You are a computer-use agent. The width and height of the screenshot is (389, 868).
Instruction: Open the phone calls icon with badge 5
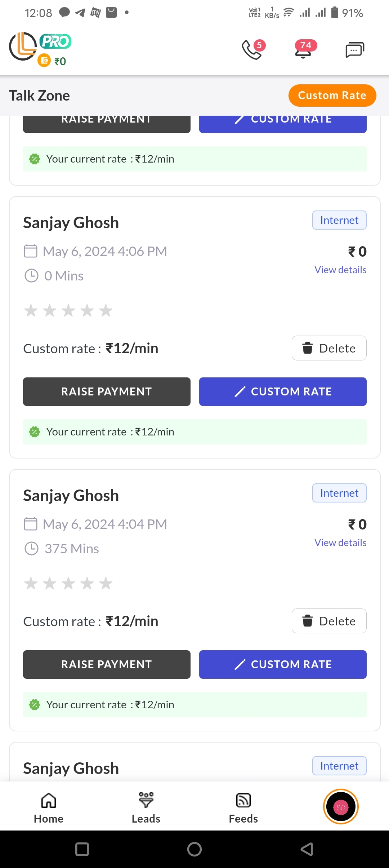tap(252, 49)
